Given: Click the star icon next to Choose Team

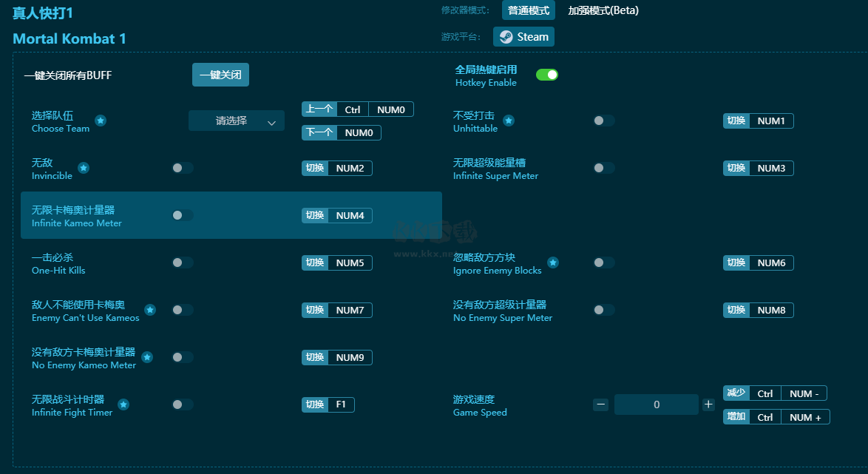Looking at the screenshot, I should [101, 121].
